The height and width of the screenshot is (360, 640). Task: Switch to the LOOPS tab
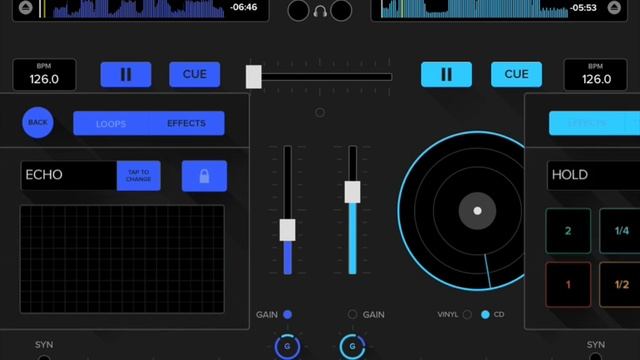pyautogui.click(x=111, y=123)
